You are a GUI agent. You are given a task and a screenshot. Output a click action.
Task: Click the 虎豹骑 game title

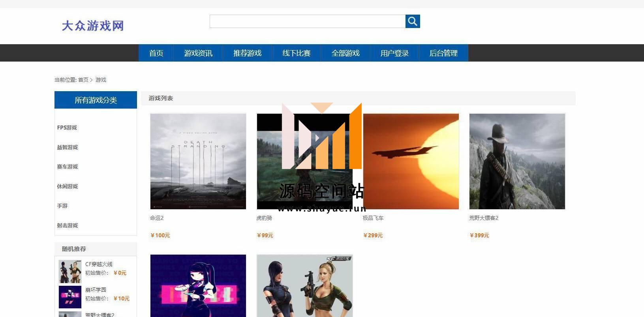coord(264,218)
